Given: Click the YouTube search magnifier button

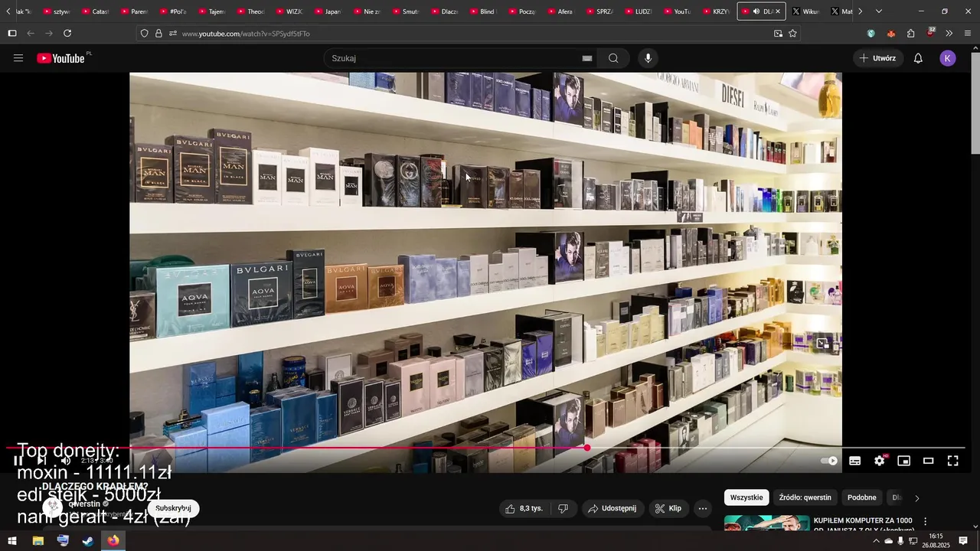Looking at the screenshot, I should 613,58.
